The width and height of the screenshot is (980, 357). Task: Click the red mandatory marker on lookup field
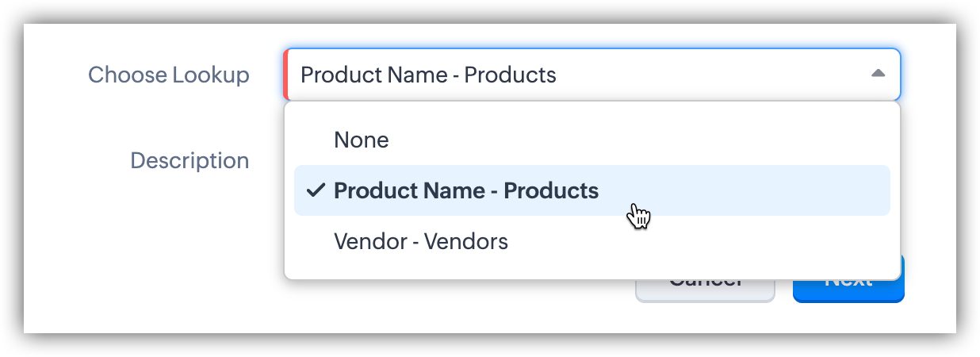click(285, 75)
